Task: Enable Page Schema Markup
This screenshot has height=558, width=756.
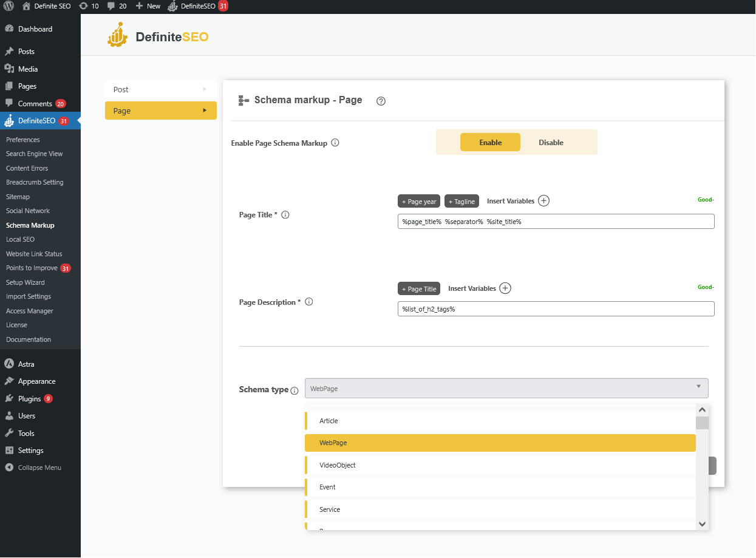Action: pos(489,142)
